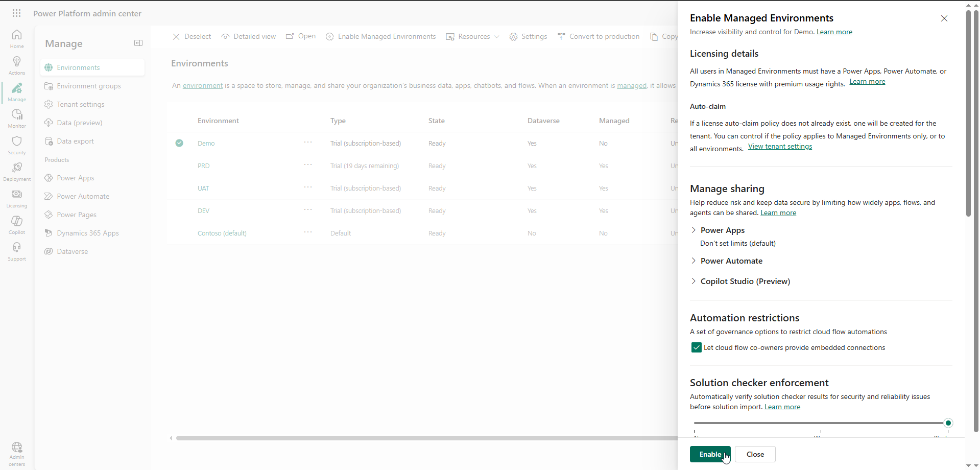The image size is (980, 470).
Task: Click the panel's vertical scrollbar thumb
Action: tap(968, 112)
